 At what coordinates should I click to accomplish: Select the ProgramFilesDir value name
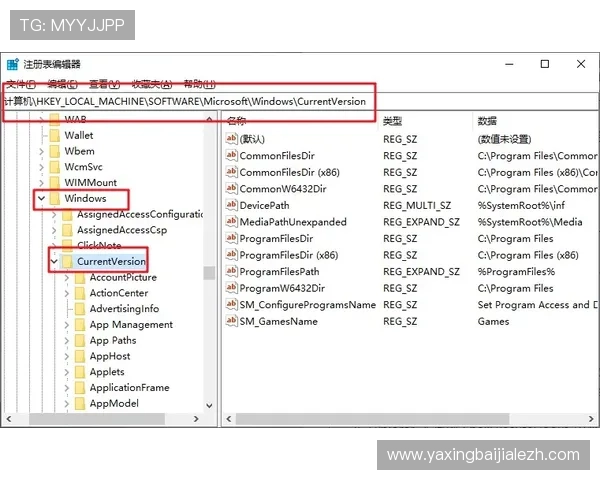pos(276,238)
